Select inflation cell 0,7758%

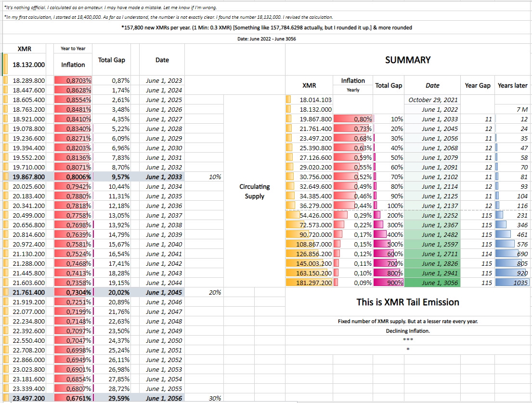(x=73, y=215)
